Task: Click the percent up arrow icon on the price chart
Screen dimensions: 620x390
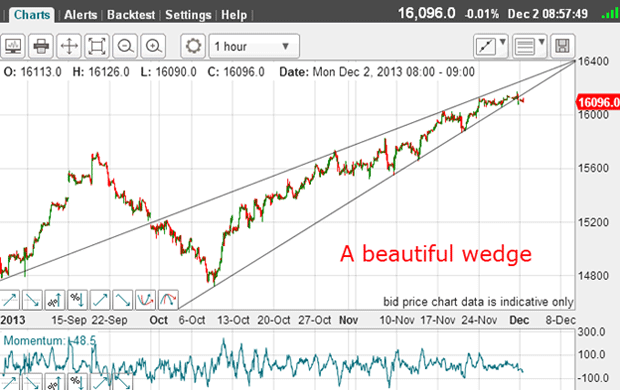Action: tap(55, 300)
